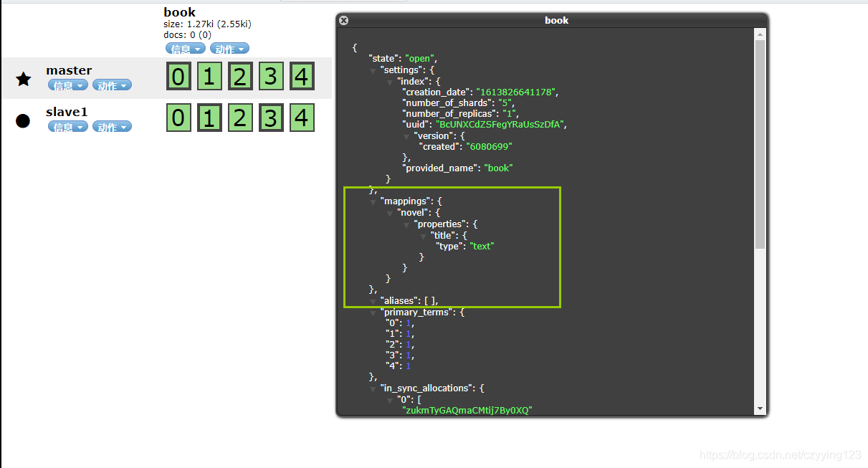
Task: Click the scroll up arrow in dialog
Action: (x=760, y=34)
